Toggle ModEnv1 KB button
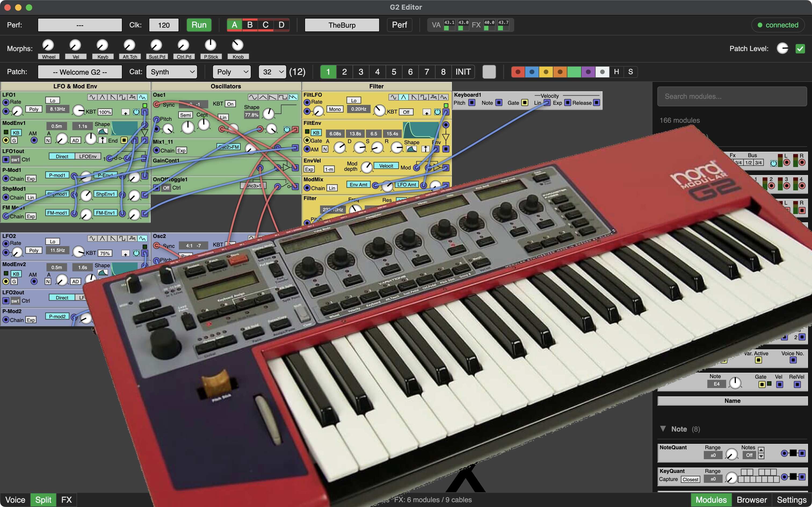Screen dimensions: 812x507 [16, 132]
